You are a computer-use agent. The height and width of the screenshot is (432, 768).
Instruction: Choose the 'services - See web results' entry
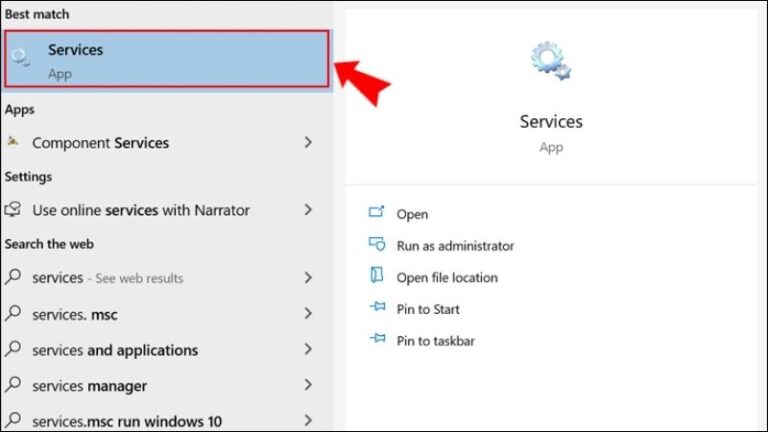tap(107, 278)
